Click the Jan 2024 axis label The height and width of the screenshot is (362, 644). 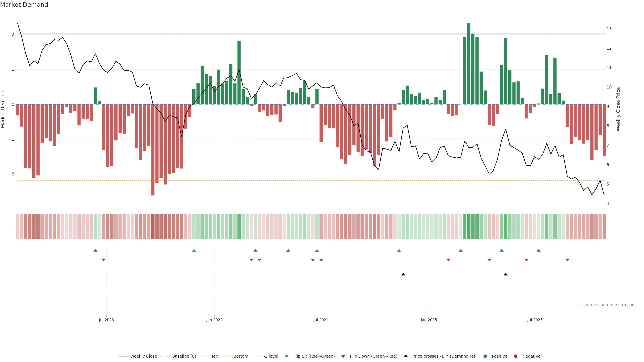tap(214, 320)
